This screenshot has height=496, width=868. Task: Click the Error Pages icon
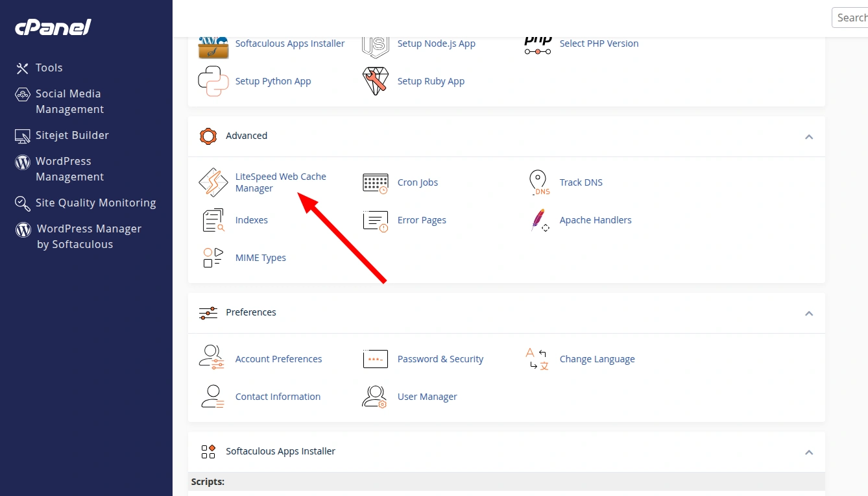click(375, 220)
